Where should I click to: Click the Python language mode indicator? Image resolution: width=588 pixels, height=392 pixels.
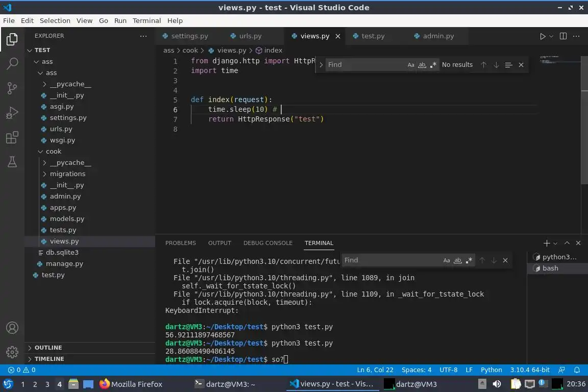(491, 370)
